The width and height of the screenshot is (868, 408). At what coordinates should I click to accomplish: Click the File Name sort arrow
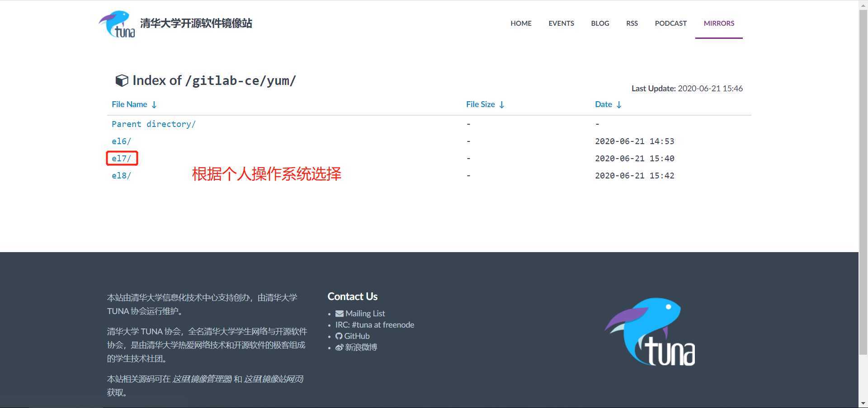[154, 105]
